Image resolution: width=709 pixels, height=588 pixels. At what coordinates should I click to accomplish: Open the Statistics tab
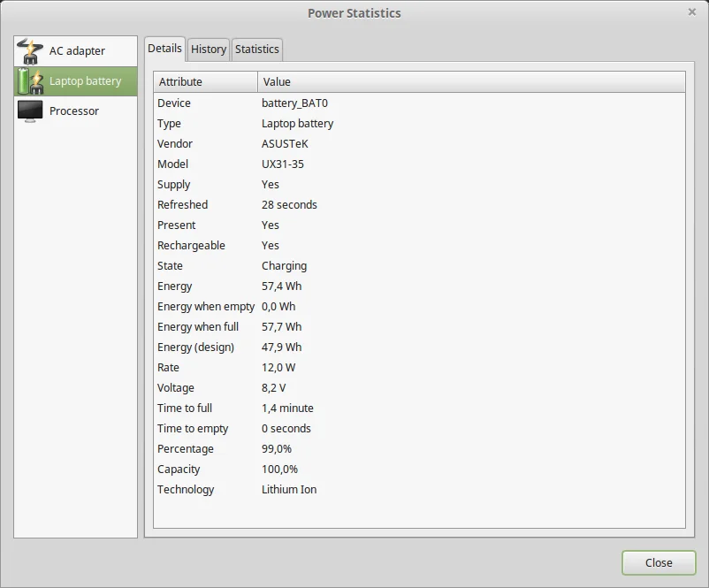pos(257,50)
